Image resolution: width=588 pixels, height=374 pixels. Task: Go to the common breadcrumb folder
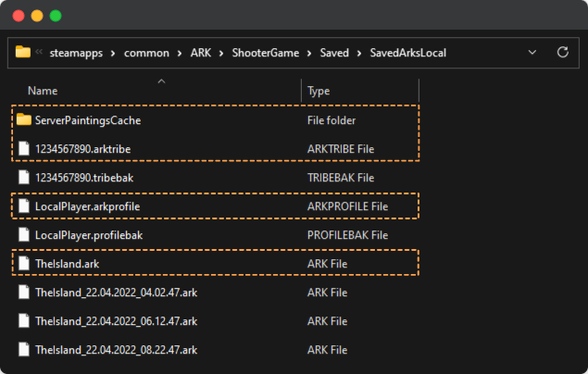(146, 53)
